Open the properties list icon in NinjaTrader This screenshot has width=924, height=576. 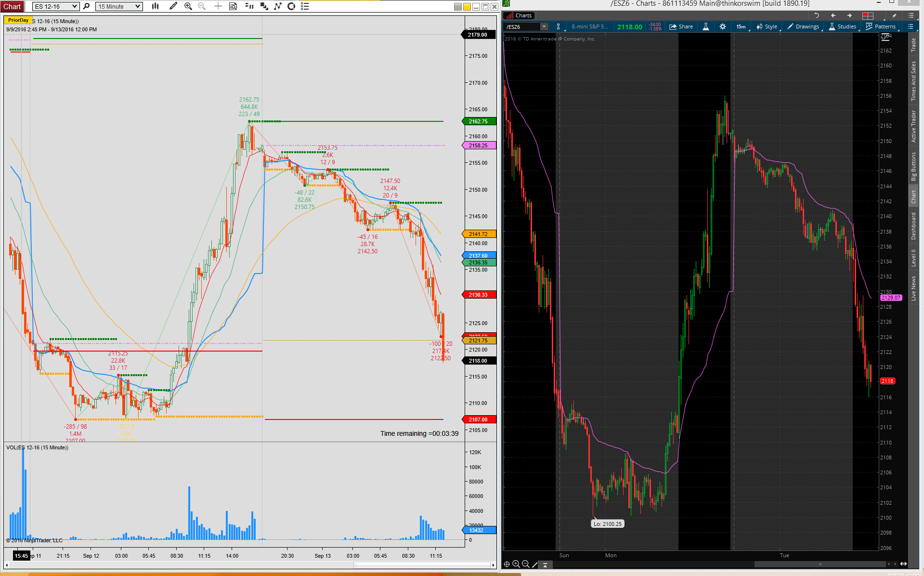305,6
